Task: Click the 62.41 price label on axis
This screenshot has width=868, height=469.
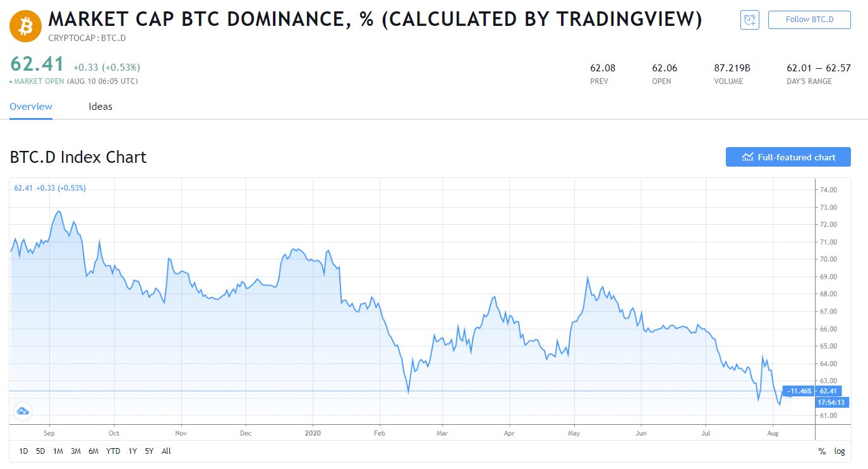Action: (x=828, y=391)
